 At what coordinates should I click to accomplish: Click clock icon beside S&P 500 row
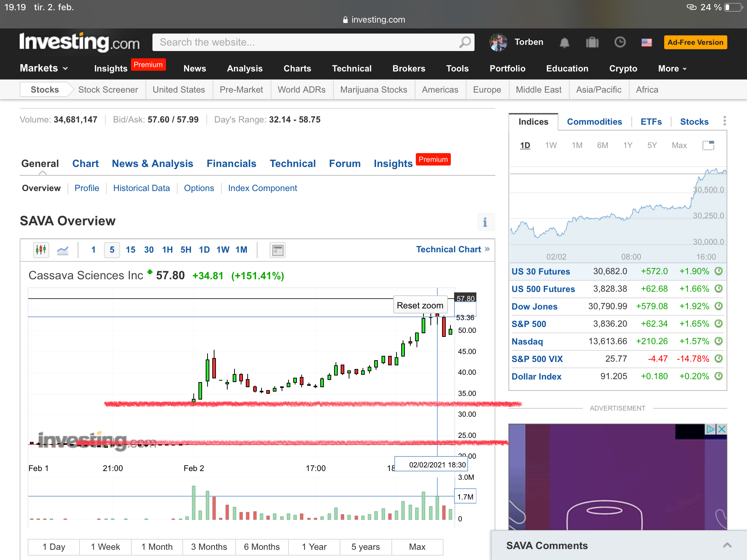coord(719,324)
